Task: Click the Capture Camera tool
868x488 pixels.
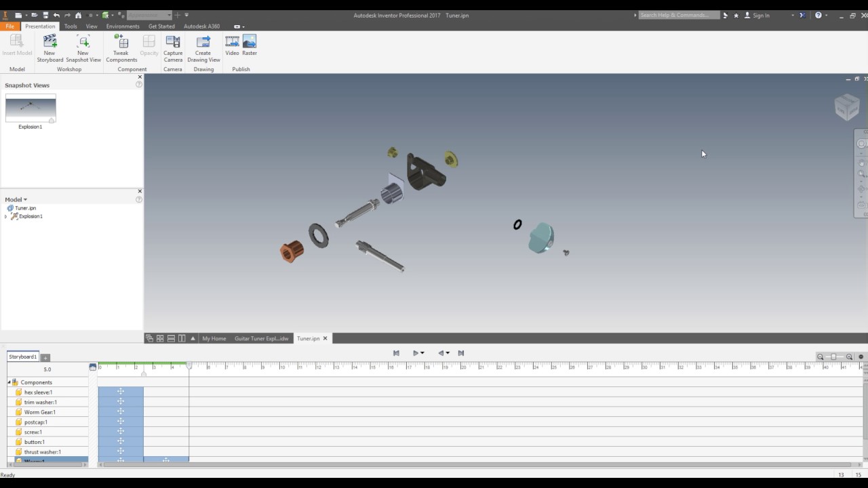Action: [x=173, y=48]
